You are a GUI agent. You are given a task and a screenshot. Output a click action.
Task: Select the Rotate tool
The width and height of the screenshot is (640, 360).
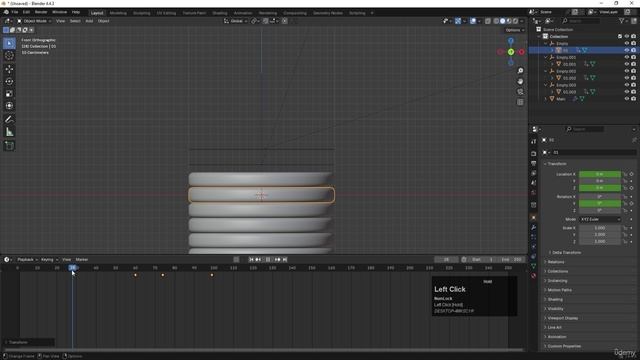click(9, 81)
